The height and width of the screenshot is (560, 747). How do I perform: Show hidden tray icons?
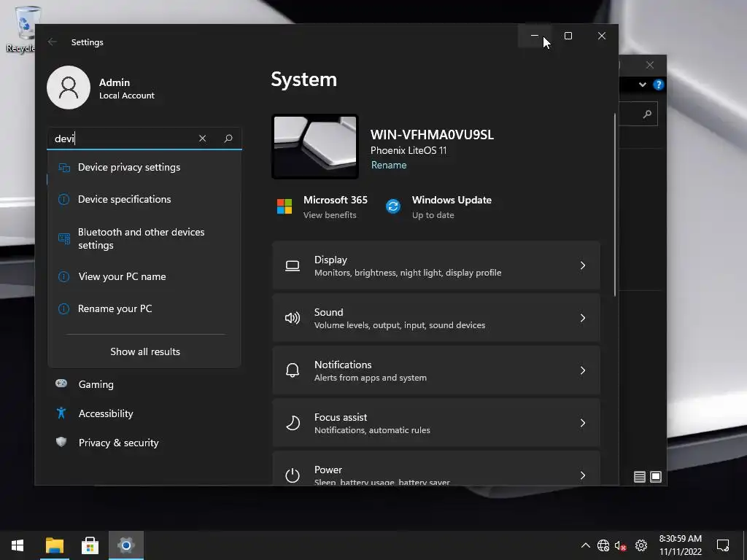[586, 545]
